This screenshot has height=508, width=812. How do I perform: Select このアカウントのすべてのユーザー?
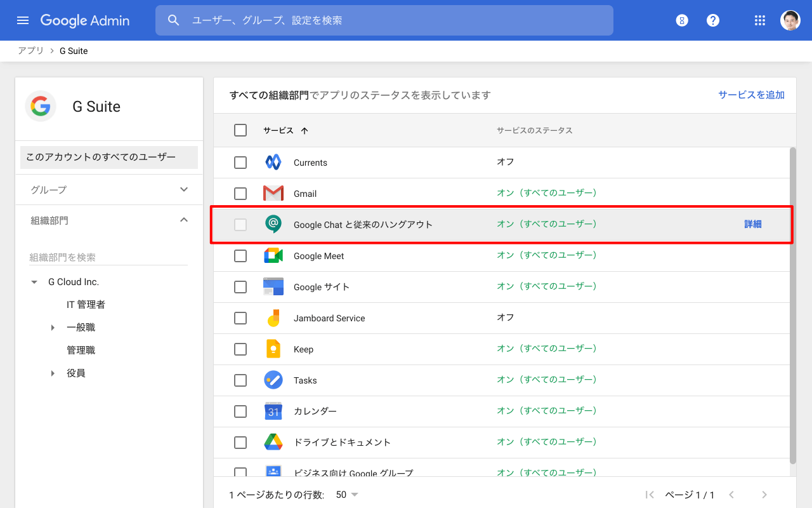tap(109, 157)
